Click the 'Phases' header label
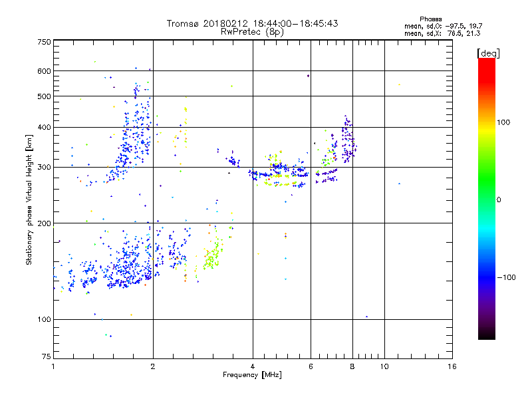 431,19
